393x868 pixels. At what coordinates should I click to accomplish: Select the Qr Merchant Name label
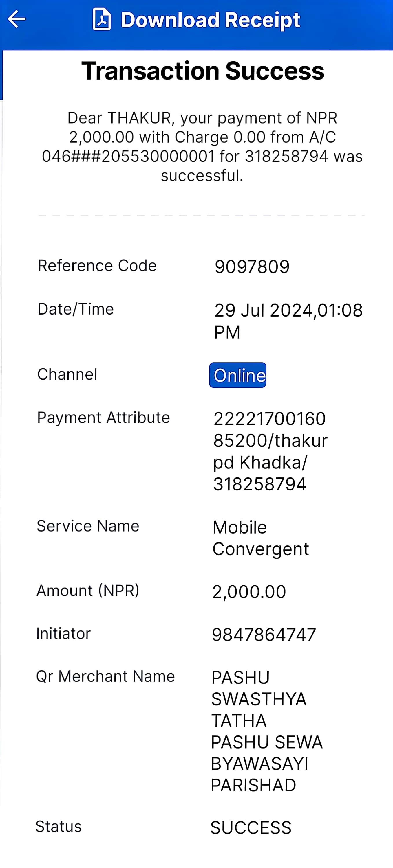point(105,676)
